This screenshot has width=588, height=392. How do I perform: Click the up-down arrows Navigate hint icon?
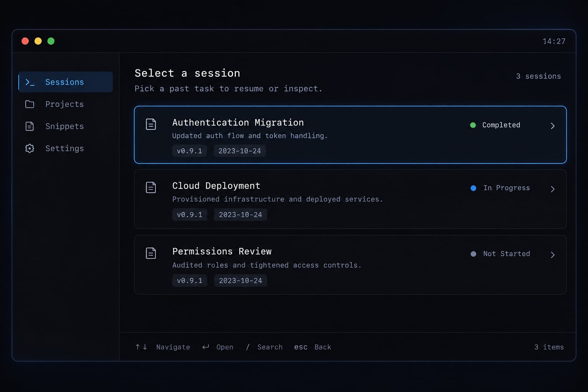141,347
